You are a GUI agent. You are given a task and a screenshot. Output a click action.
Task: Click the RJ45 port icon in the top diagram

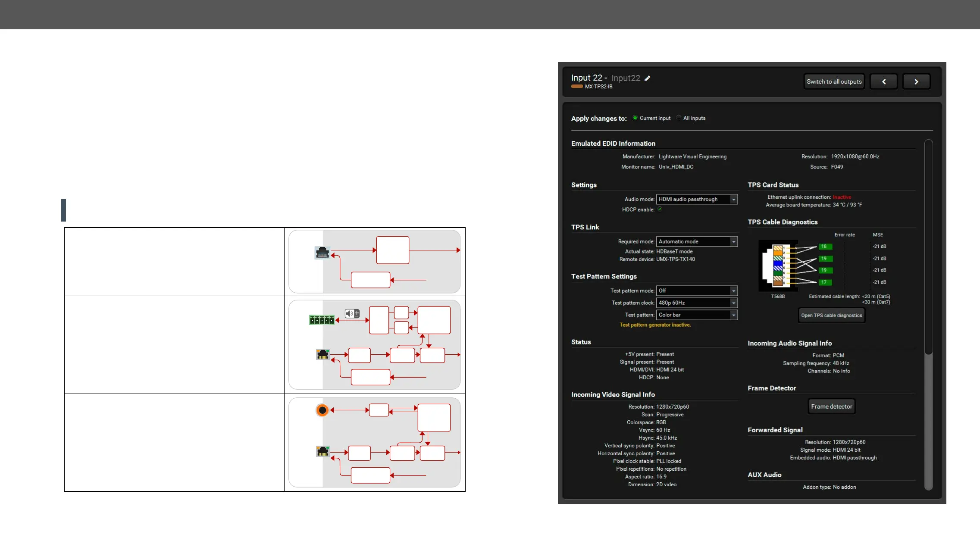322,253
